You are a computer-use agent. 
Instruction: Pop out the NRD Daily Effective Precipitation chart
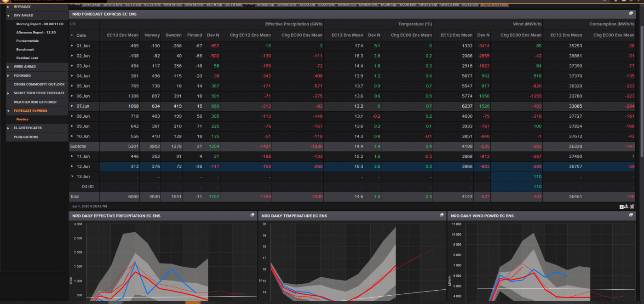pos(252,215)
